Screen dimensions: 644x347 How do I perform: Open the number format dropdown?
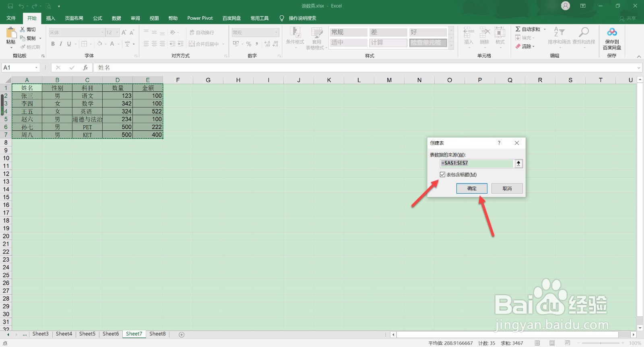click(277, 33)
